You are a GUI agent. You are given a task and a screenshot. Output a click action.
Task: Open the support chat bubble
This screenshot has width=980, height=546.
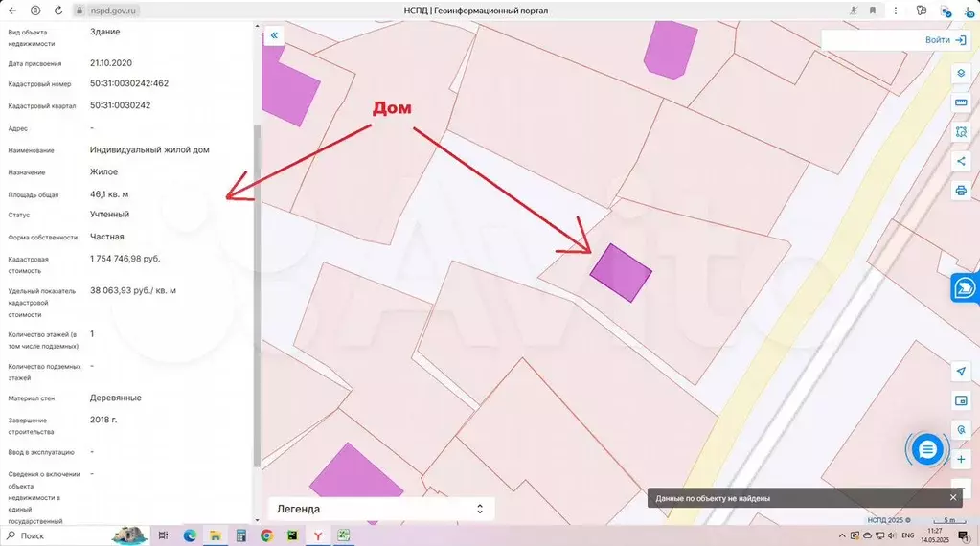coord(927,449)
